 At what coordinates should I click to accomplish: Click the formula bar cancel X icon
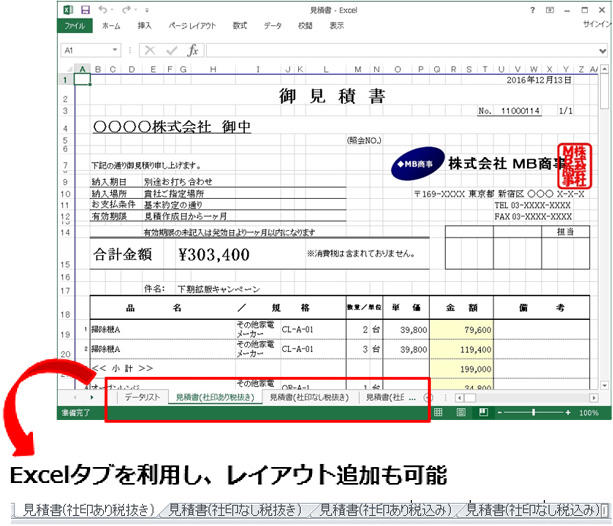(150, 50)
